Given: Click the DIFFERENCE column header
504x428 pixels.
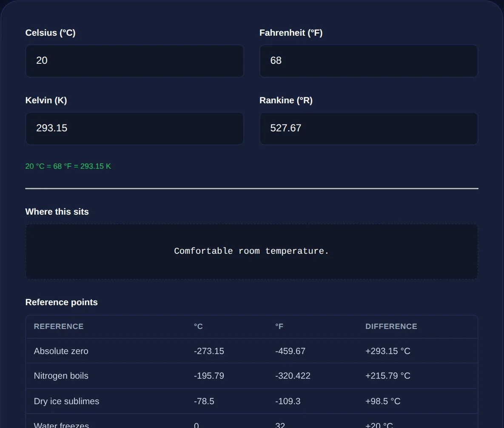Looking at the screenshot, I should coord(391,326).
